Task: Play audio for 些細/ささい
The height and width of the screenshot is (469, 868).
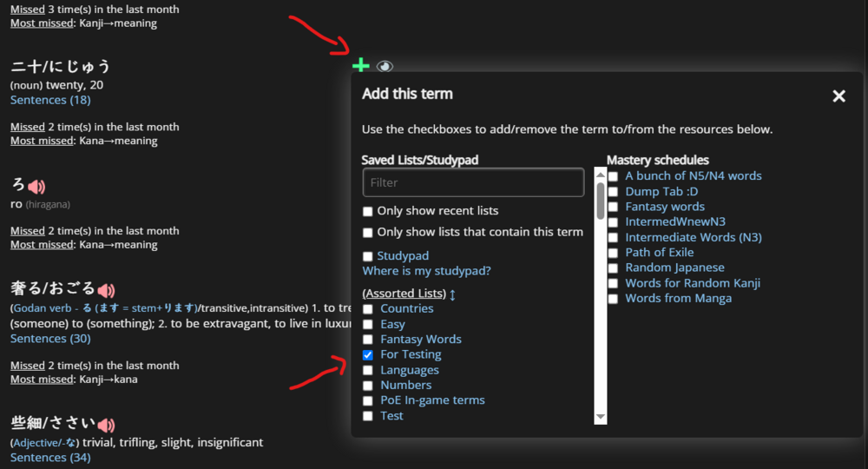Action: pos(106,425)
